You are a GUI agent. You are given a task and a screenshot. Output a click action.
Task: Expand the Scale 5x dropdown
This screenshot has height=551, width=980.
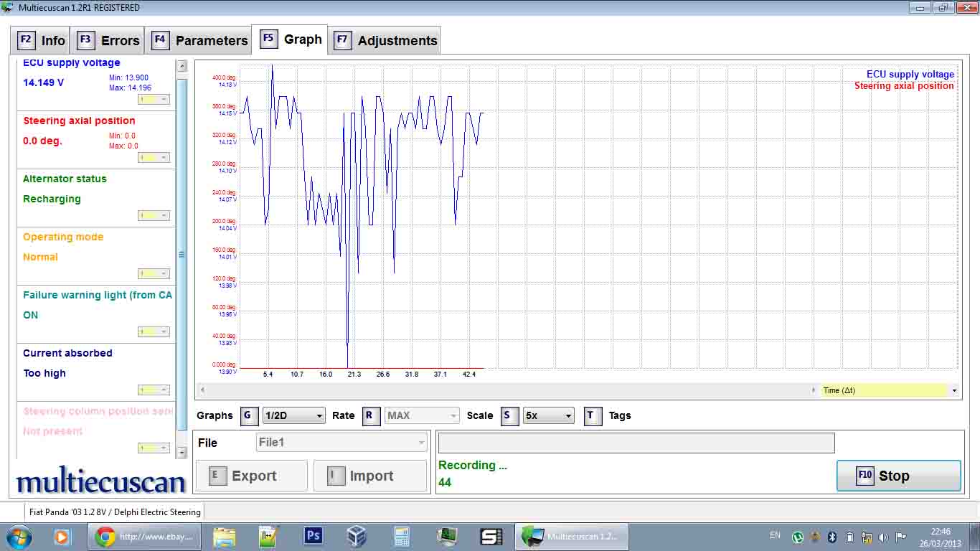548,416
